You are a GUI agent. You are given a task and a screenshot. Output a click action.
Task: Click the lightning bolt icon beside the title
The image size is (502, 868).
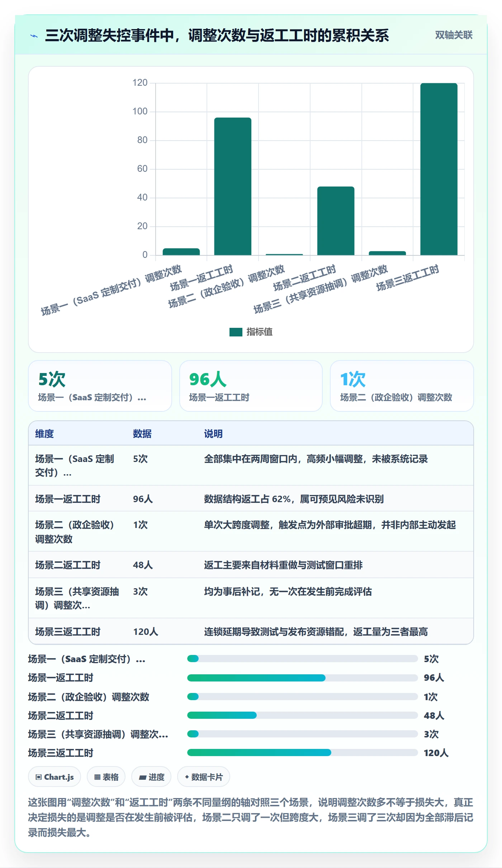(34, 36)
